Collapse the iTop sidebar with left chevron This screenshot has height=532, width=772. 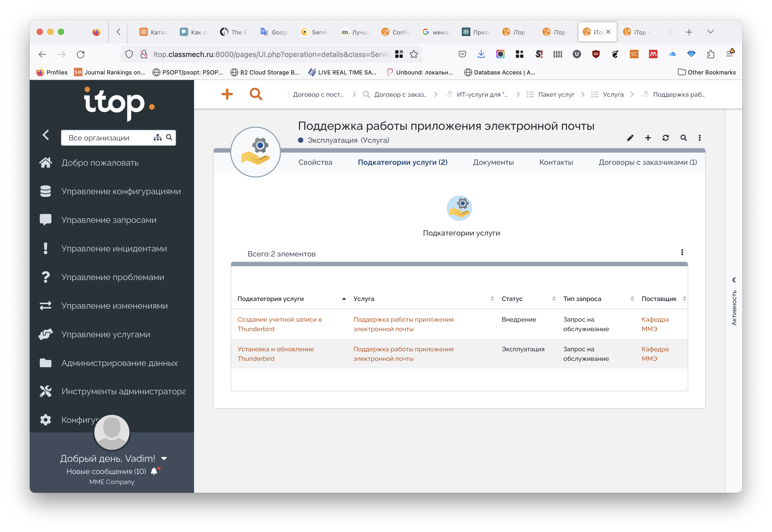point(46,135)
